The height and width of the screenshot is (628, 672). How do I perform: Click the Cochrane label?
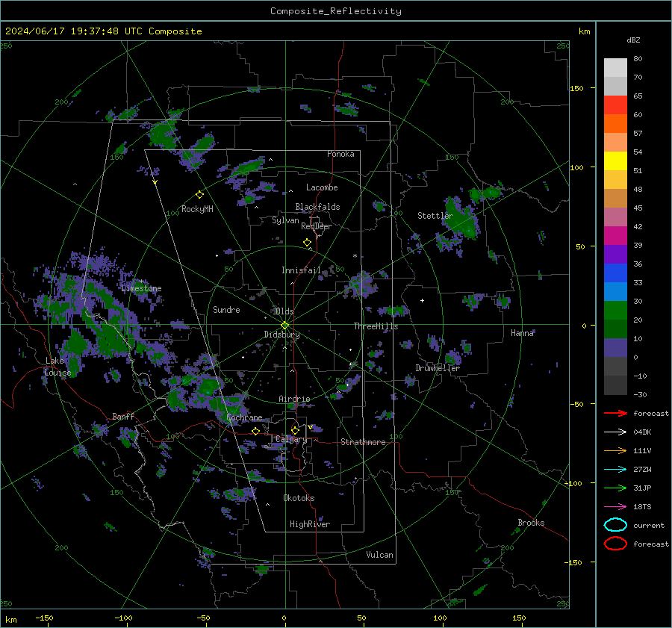coord(244,417)
